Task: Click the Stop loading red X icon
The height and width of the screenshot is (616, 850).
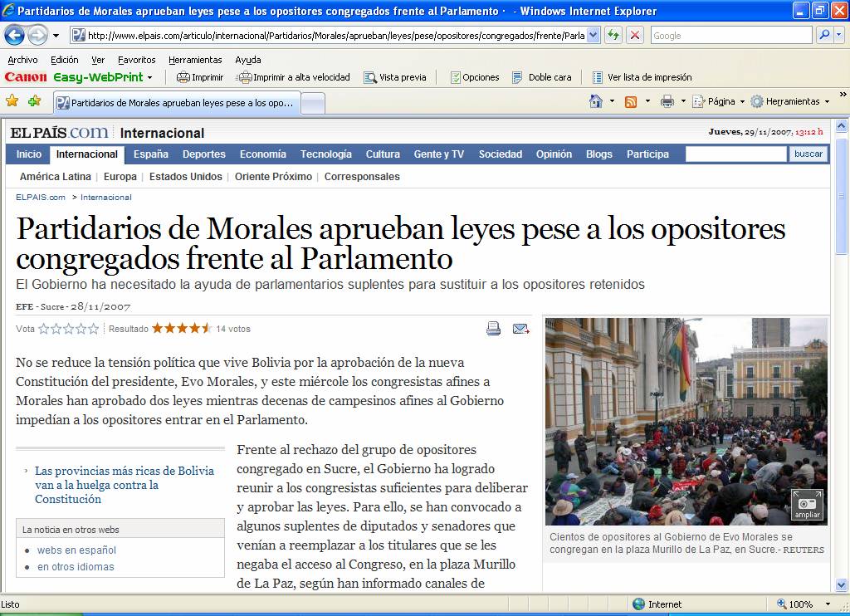Action: [635, 36]
